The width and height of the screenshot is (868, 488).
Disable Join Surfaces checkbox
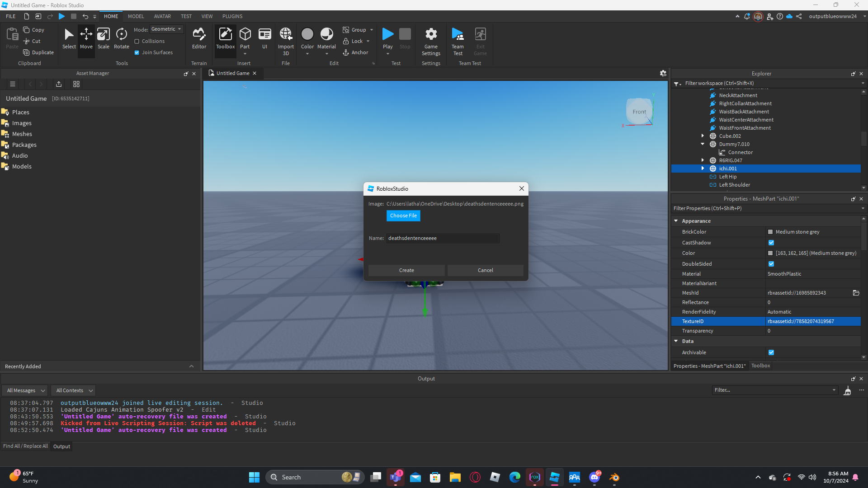137,52
